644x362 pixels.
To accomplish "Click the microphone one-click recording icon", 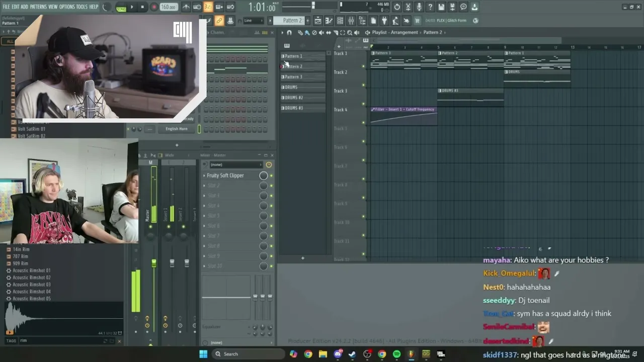I will click(x=419, y=7).
